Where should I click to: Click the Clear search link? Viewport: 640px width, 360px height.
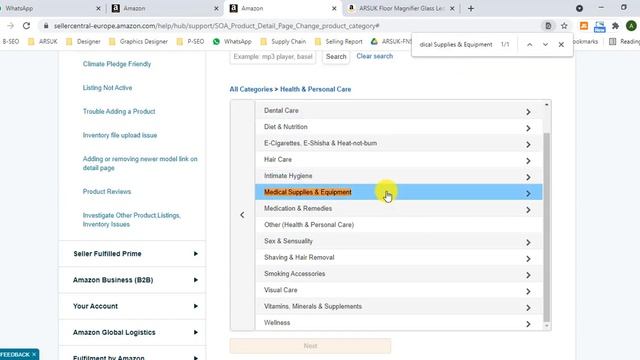click(375, 56)
